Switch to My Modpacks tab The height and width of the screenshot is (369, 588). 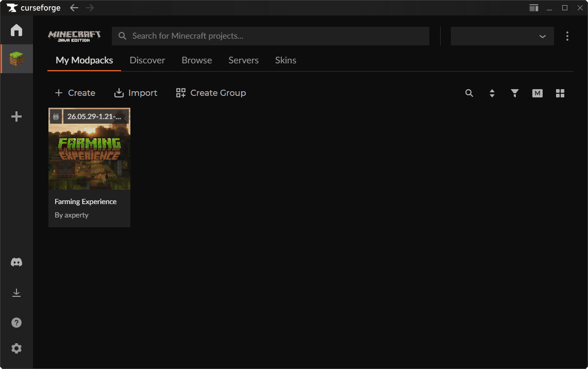(85, 60)
